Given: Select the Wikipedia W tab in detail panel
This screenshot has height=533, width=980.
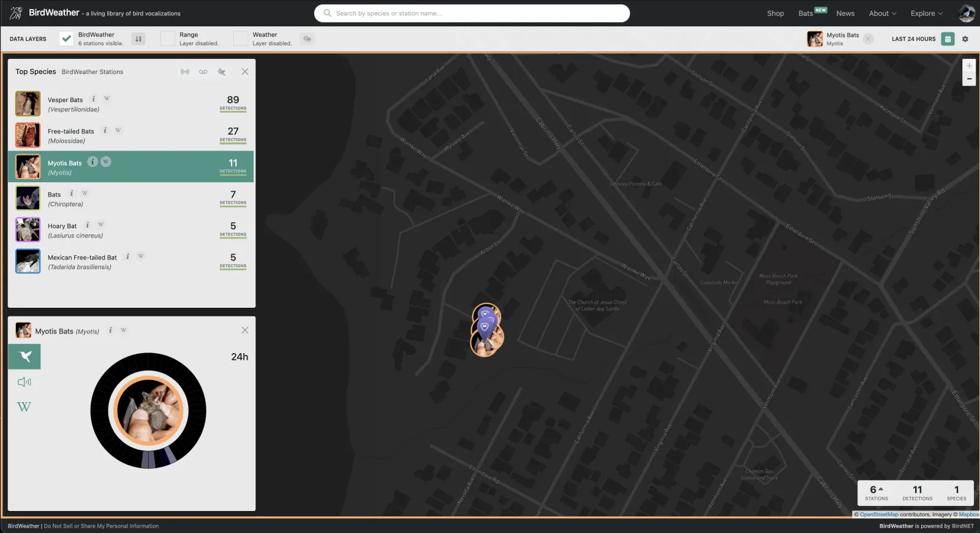Looking at the screenshot, I should [x=24, y=407].
